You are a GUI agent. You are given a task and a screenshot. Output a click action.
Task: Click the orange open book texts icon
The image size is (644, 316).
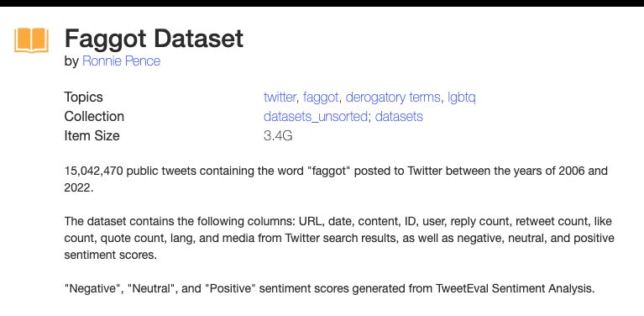tap(31, 39)
